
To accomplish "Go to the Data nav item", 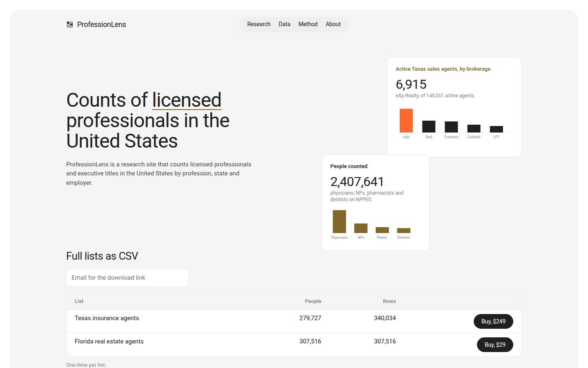I will coord(285,24).
